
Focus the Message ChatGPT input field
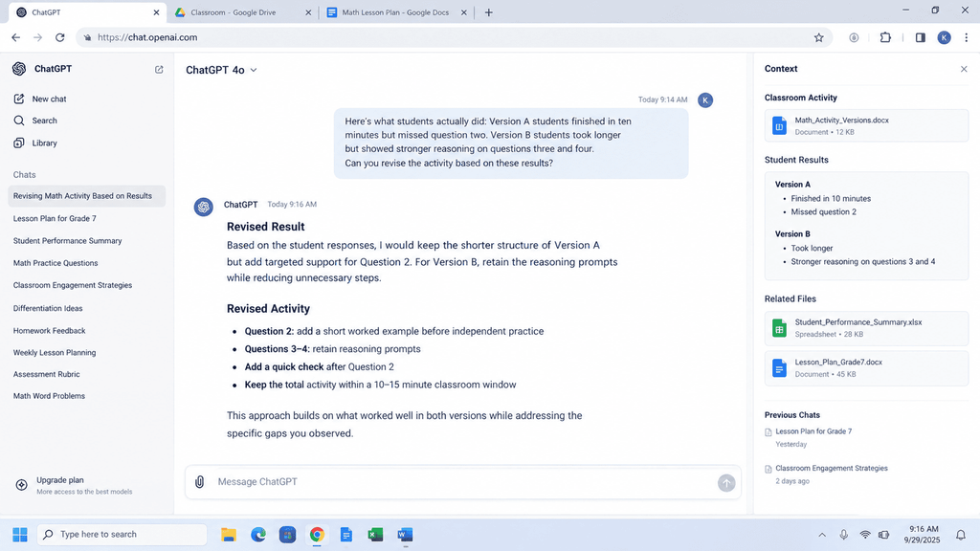[x=462, y=482]
